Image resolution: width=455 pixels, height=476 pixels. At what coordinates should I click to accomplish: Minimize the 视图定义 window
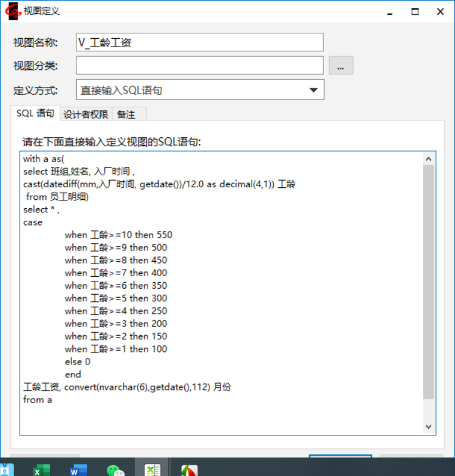[390, 11]
